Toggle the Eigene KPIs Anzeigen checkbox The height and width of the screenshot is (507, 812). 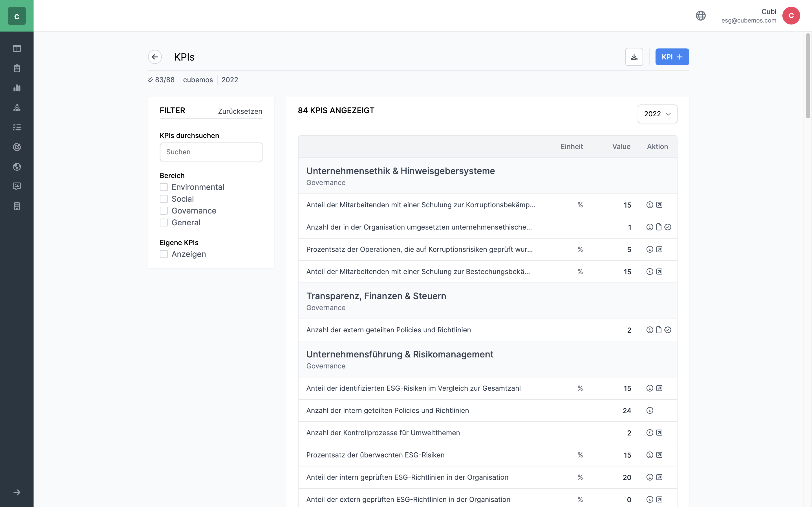[x=164, y=254]
